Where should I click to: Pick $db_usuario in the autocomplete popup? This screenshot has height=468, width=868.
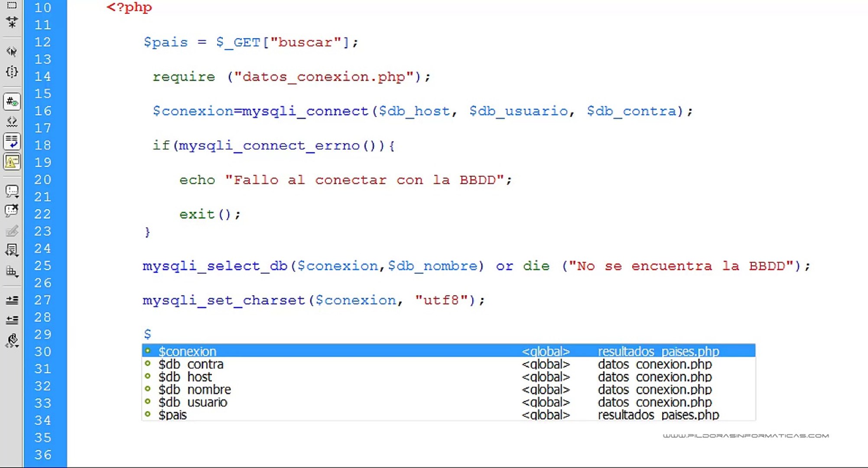click(x=449, y=402)
